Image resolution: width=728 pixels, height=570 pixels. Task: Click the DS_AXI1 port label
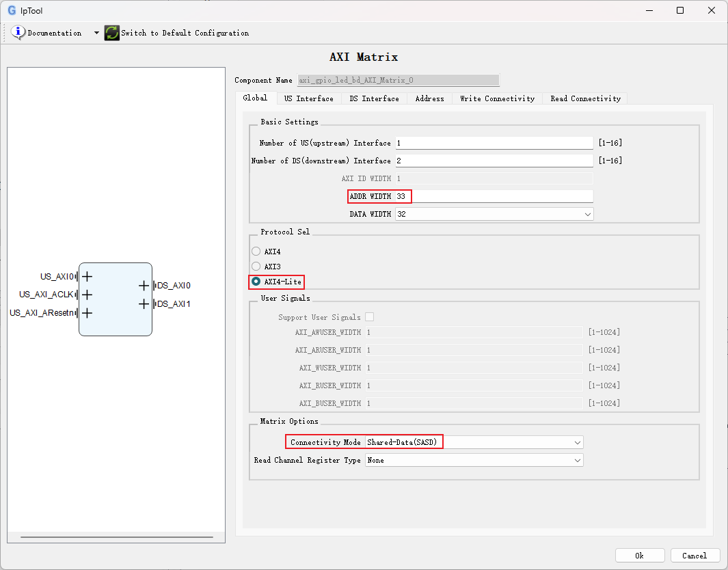(174, 304)
